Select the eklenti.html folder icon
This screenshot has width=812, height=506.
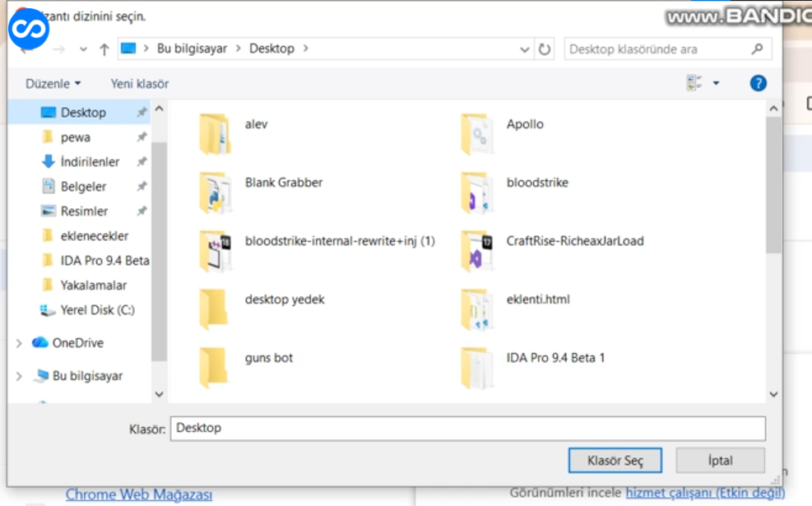click(476, 309)
